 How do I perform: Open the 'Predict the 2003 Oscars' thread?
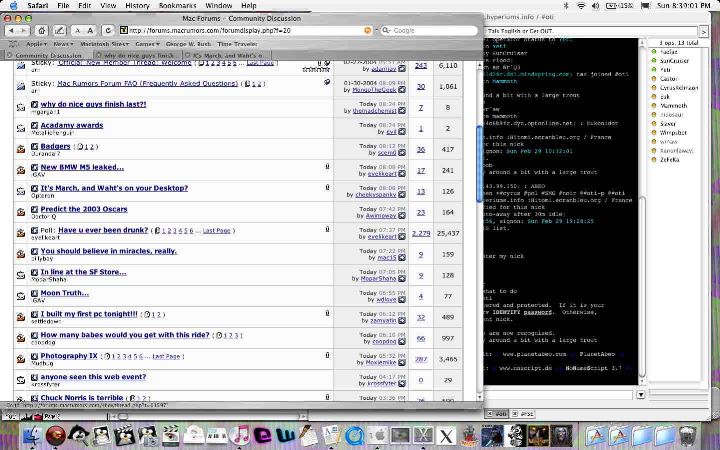coord(84,209)
